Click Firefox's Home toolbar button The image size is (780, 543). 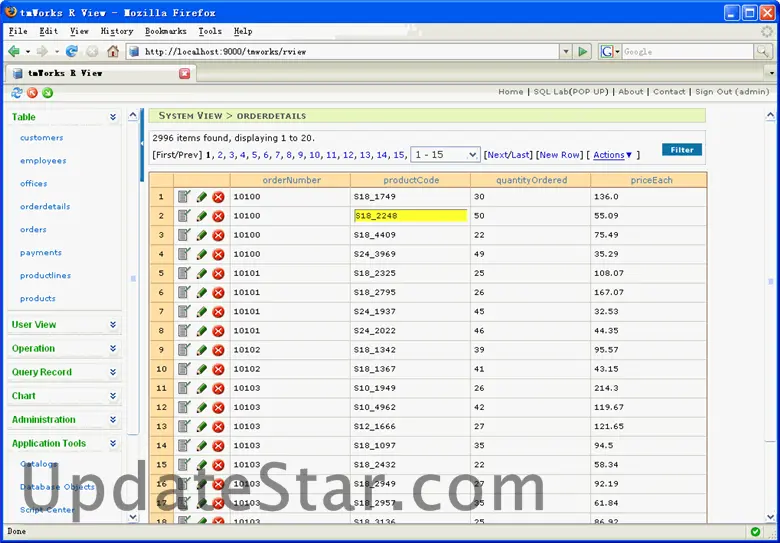click(113, 51)
